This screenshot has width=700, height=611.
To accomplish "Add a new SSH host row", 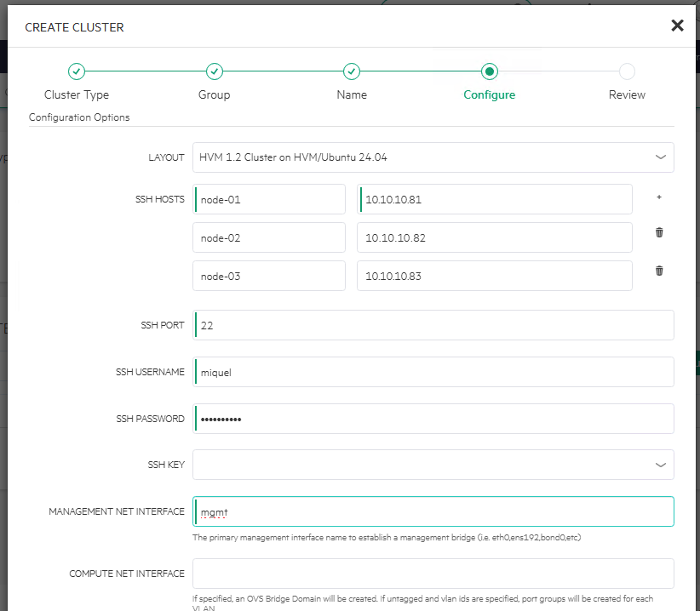I will coord(658,197).
